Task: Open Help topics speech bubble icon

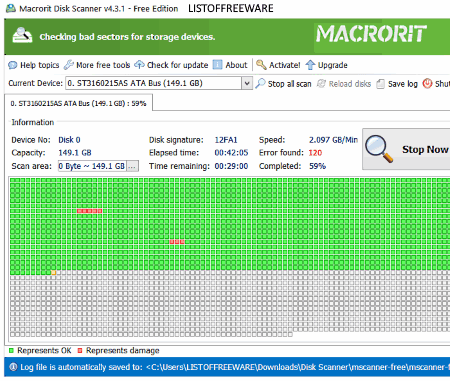Action: point(13,65)
